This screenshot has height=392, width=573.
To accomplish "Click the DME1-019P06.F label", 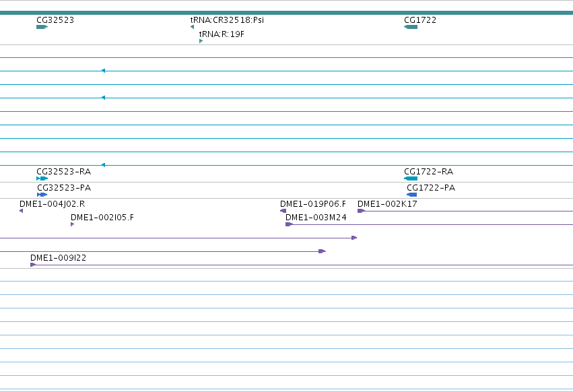I will click(313, 203).
